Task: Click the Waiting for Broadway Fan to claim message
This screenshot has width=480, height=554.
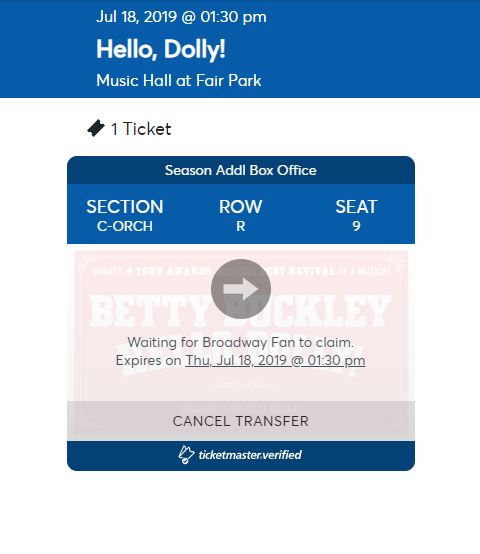Action: coord(241,342)
